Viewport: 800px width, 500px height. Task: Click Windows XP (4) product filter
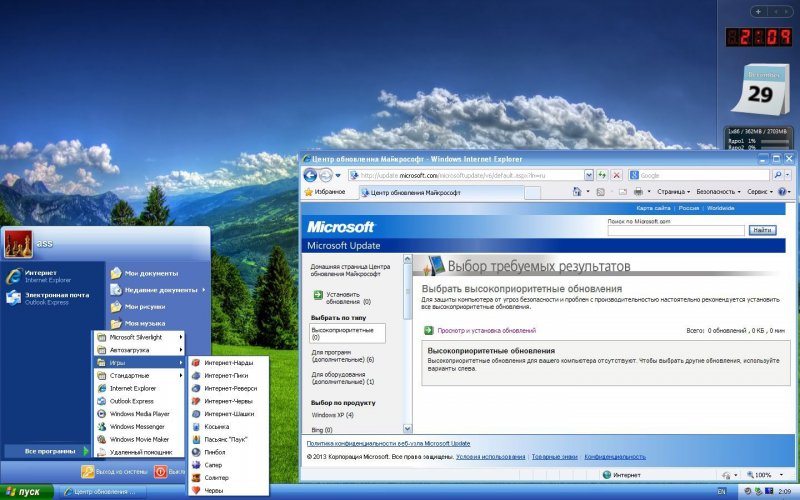tap(332, 415)
